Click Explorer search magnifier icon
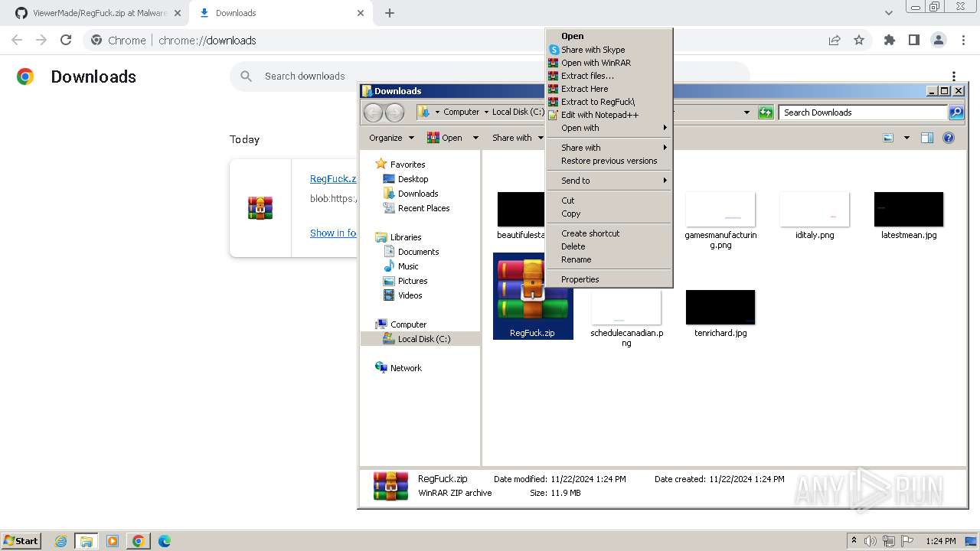980x551 pixels. point(956,112)
